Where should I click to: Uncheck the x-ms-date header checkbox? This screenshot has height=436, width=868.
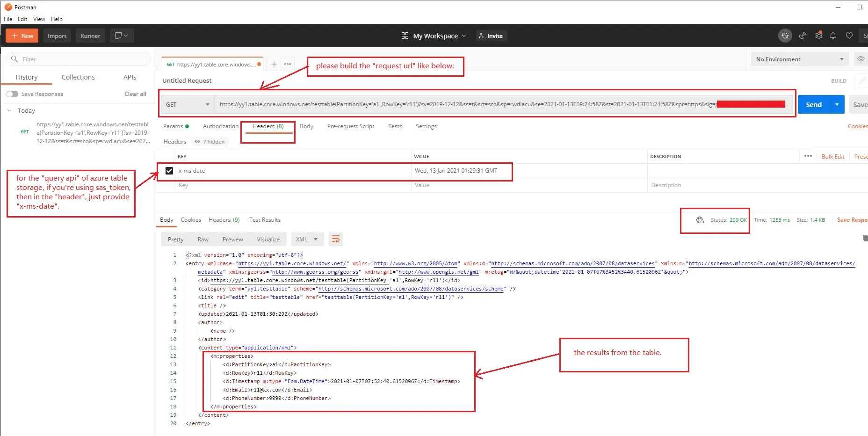[x=169, y=171]
